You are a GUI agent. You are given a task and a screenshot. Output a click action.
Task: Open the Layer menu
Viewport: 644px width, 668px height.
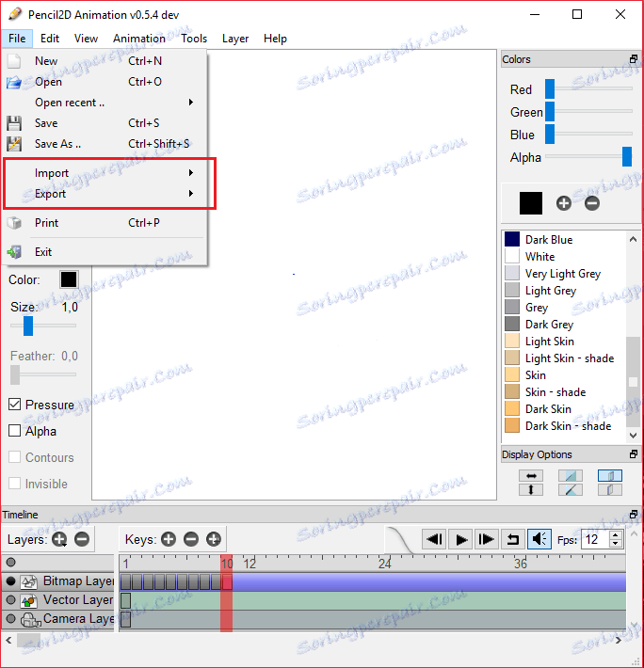point(235,39)
